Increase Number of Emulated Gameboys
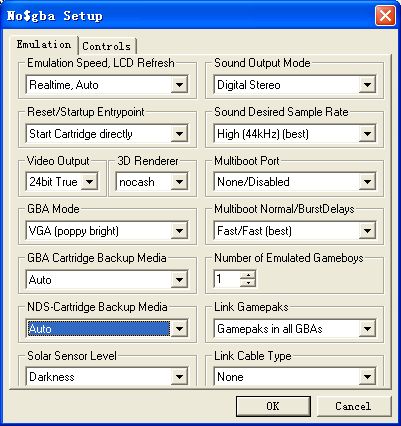401x426 pixels. point(248,275)
